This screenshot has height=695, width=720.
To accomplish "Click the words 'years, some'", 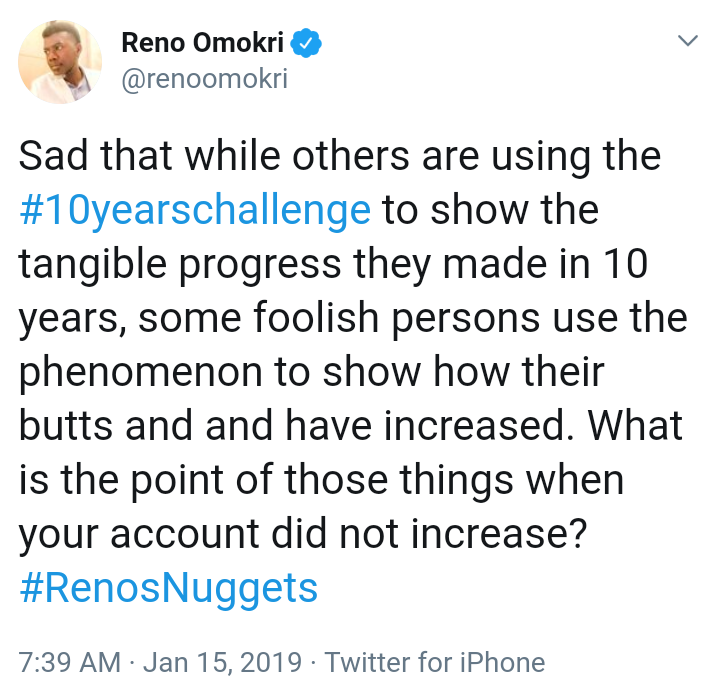I will point(118,319).
